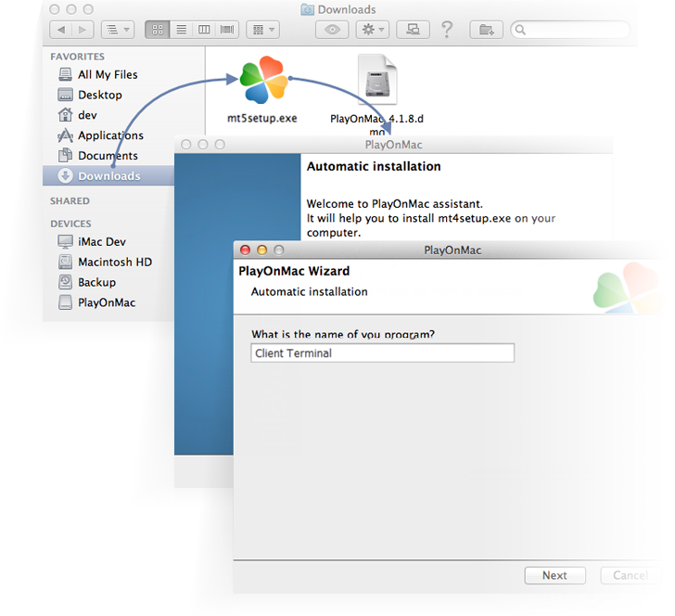Go back in Finder
675x616 pixels.
tap(60, 30)
